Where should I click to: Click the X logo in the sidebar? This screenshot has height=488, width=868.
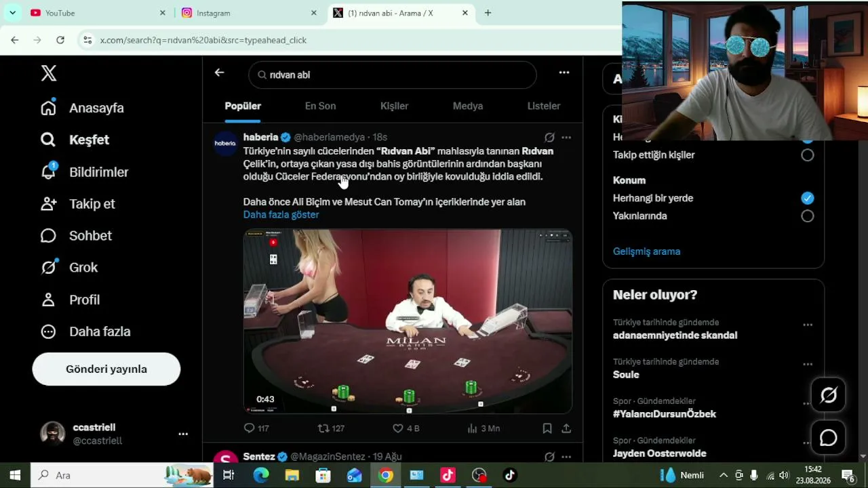coord(48,73)
